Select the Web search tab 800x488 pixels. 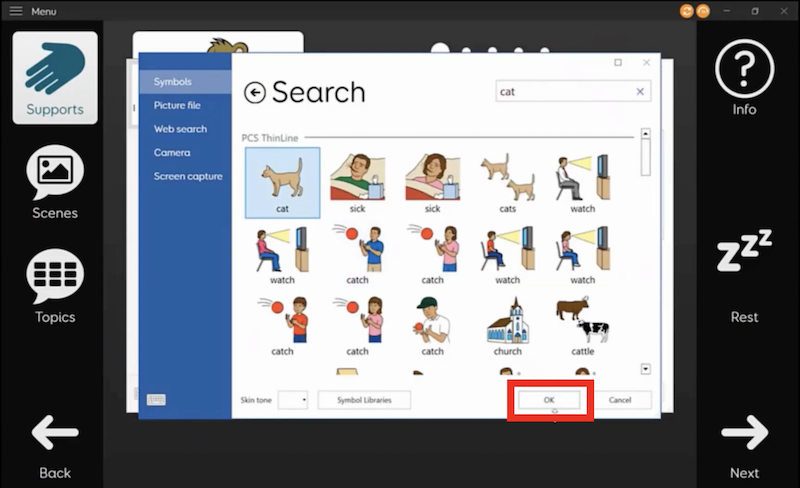click(180, 129)
